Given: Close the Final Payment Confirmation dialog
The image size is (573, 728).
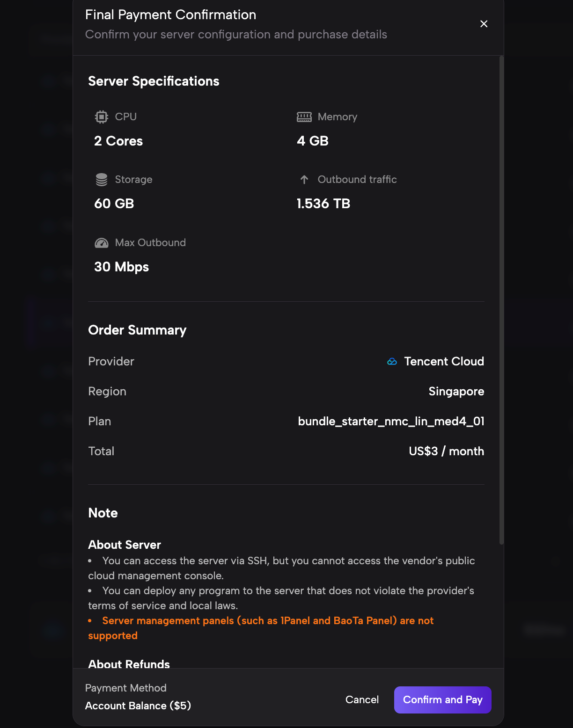Looking at the screenshot, I should pyautogui.click(x=484, y=24).
